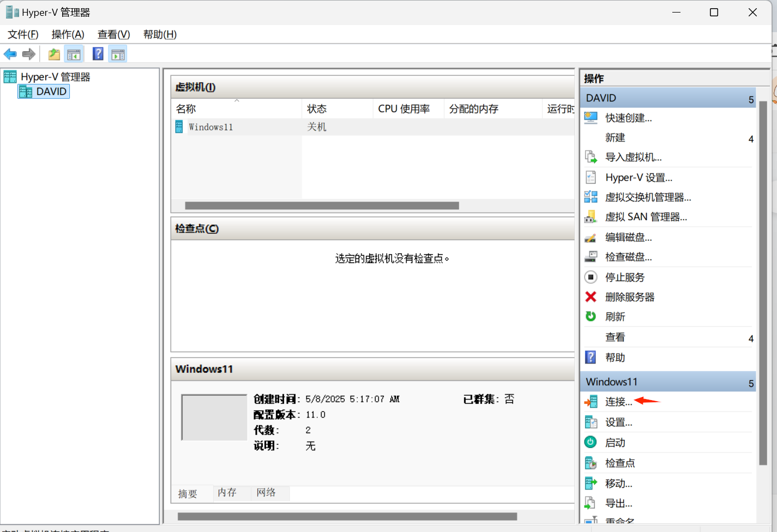Viewport: 777px width, 532px height.
Task: Click the 编辑磁盘 icon
Action: 591,237
